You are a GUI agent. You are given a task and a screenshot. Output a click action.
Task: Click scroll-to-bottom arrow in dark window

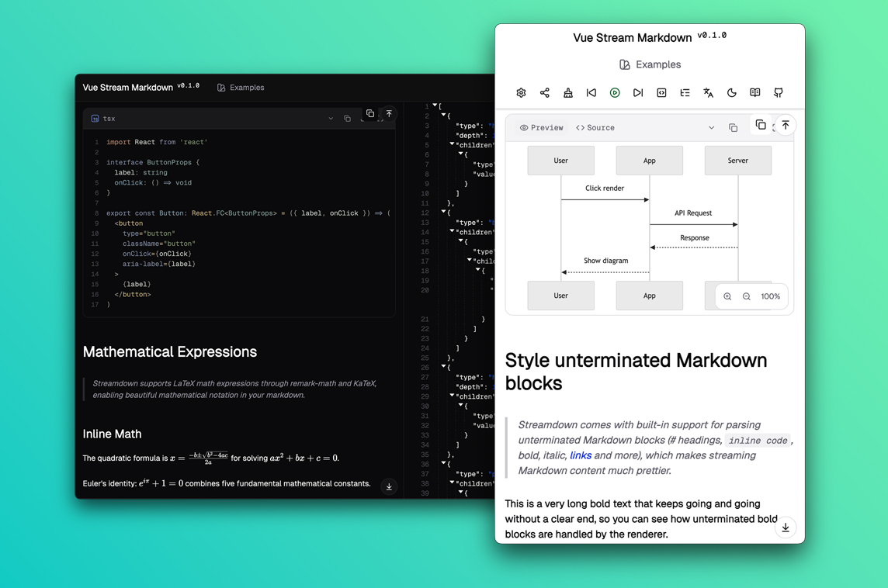coord(389,486)
